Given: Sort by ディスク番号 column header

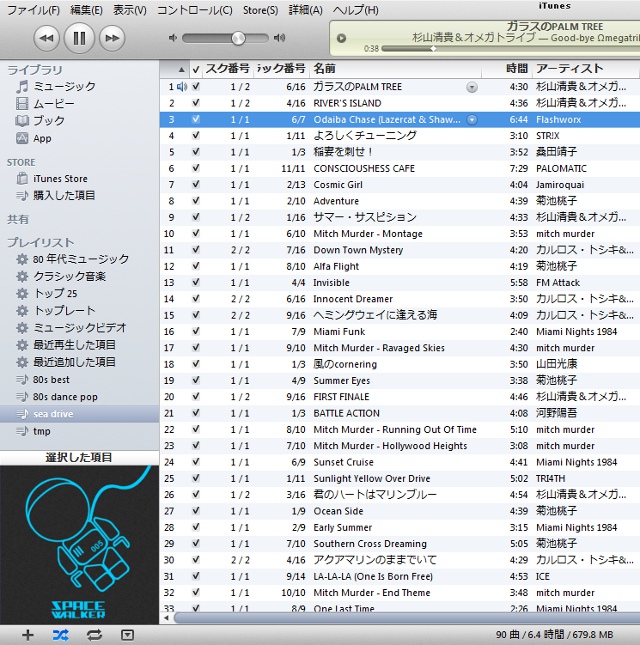Looking at the screenshot, I should point(227,69).
